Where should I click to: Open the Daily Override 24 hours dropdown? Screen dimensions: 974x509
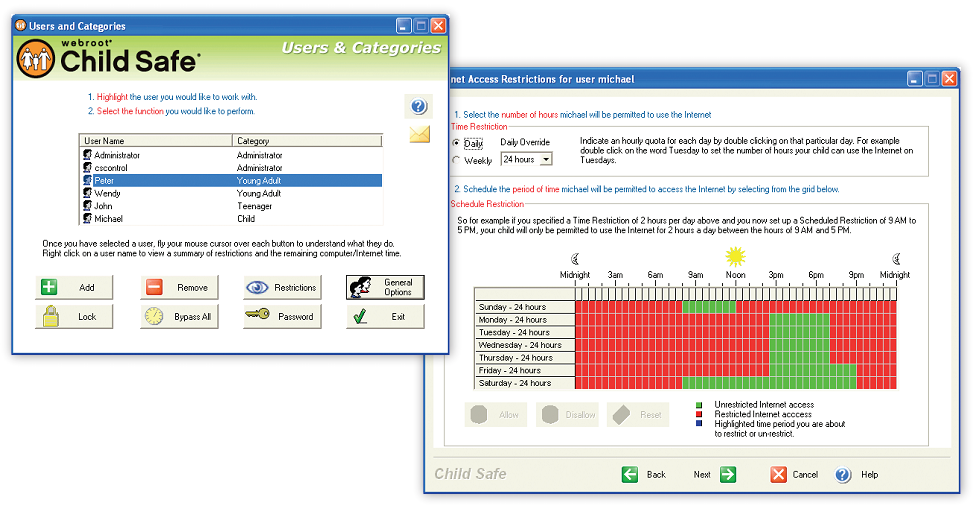(546, 160)
